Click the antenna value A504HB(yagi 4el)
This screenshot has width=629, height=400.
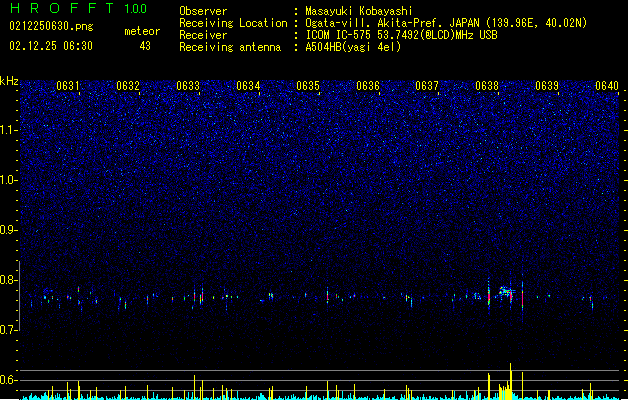point(353,47)
